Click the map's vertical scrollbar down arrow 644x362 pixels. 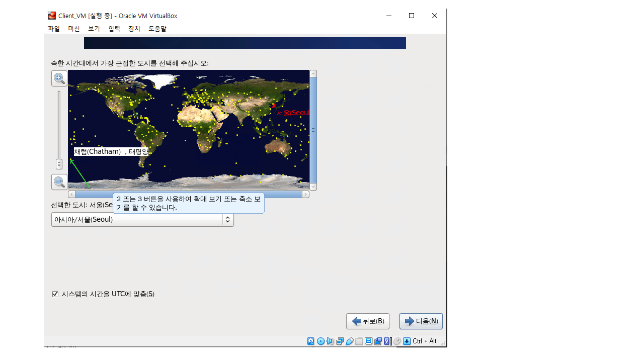tap(313, 187)
